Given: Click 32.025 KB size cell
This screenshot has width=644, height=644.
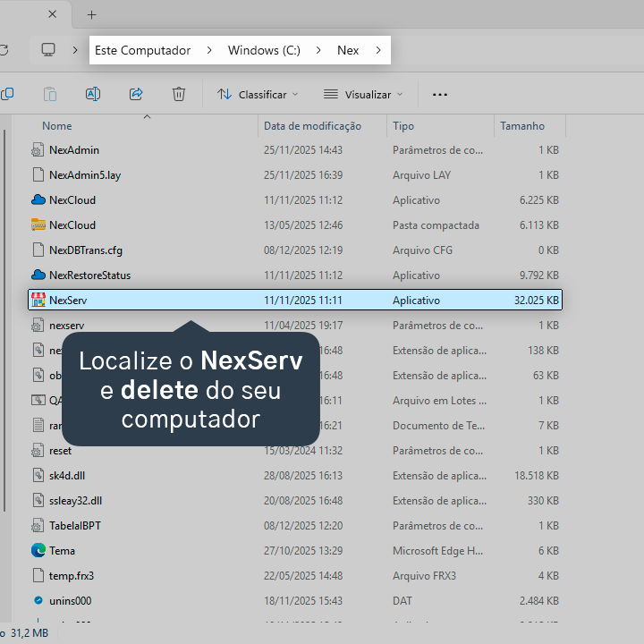Looking at the screenshot, I should [x=537, y=301].
